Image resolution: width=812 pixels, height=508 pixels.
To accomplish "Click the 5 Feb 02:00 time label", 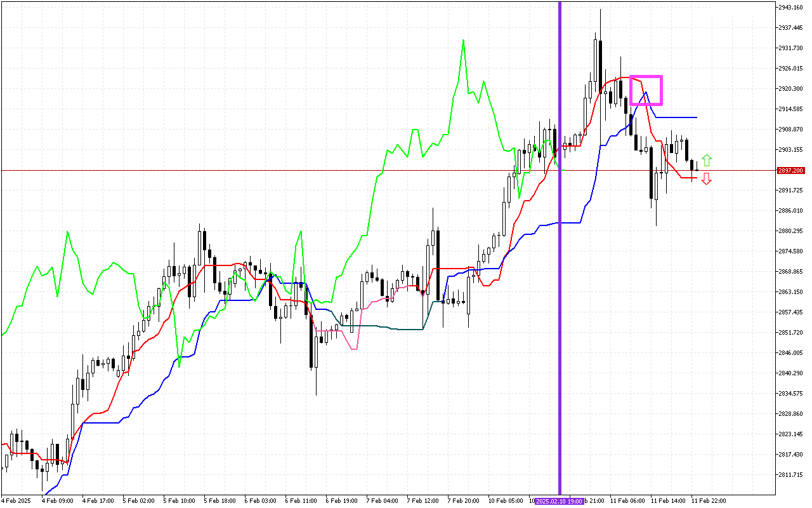I will (x=139, y=501).
